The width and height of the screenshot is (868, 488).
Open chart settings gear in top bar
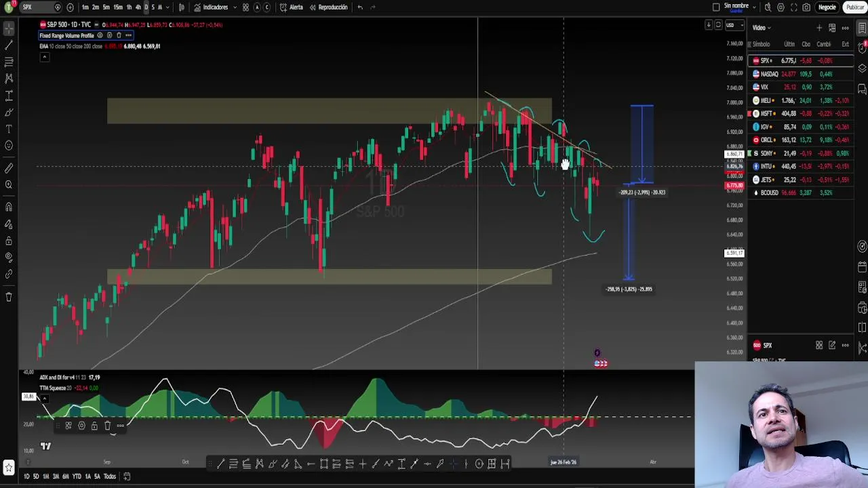[781, 7]
